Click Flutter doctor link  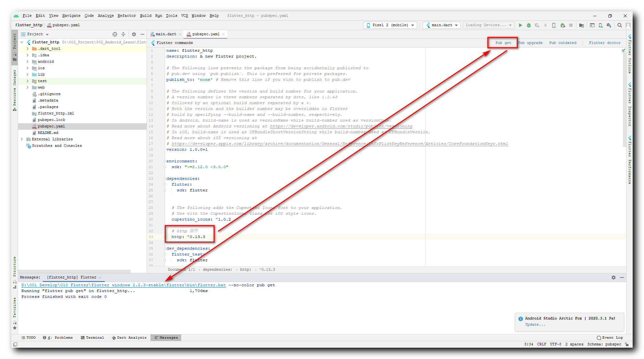click(605, 43)
